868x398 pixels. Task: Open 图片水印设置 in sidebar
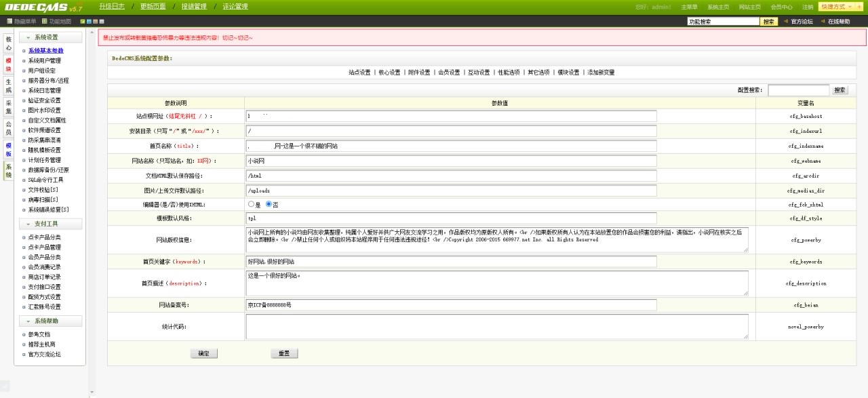pos(44,111)
